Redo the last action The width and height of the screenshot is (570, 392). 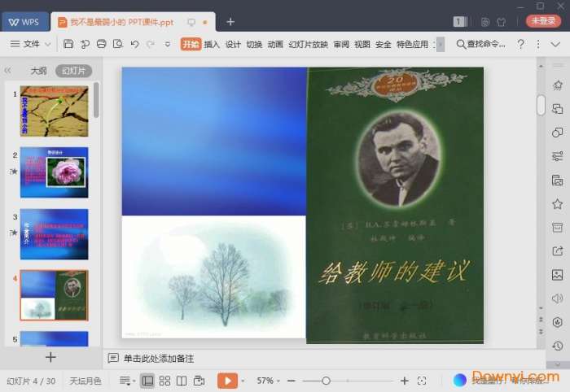150,44
